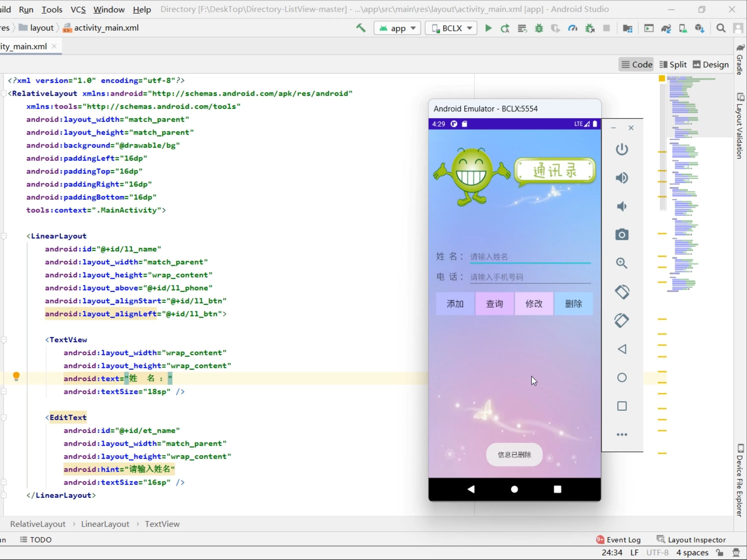Open the Layout Validation side panel
The height and width of the screenshot is (560, 747).
(x=740, y=126)
